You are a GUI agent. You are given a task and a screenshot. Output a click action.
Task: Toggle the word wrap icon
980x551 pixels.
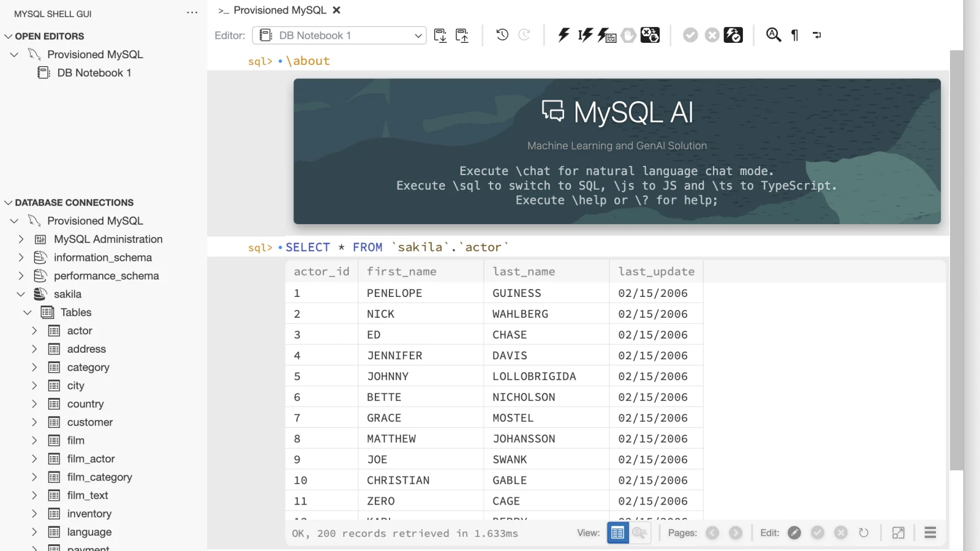click(817, 35)
